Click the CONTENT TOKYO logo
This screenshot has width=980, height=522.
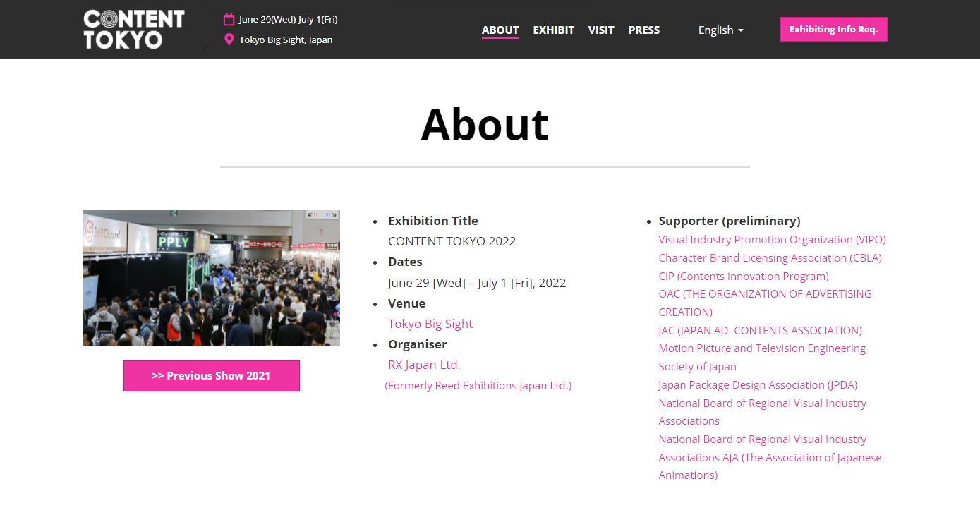pos(133,30)
